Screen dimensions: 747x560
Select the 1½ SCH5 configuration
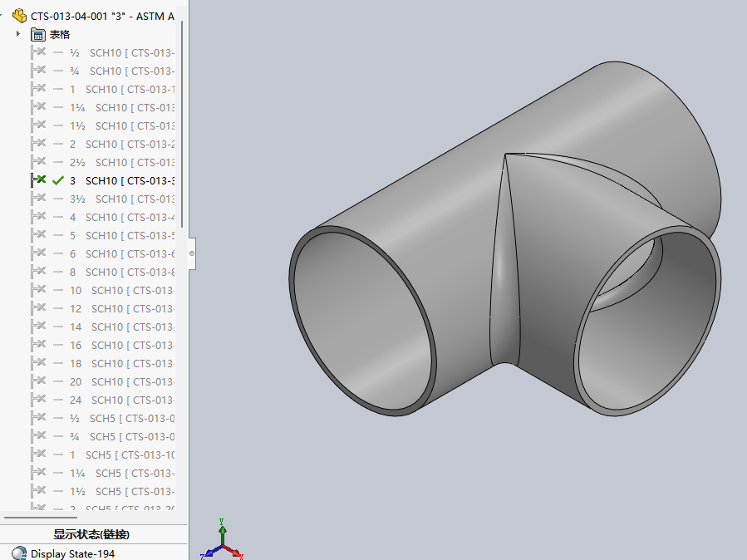coord(122,491)
